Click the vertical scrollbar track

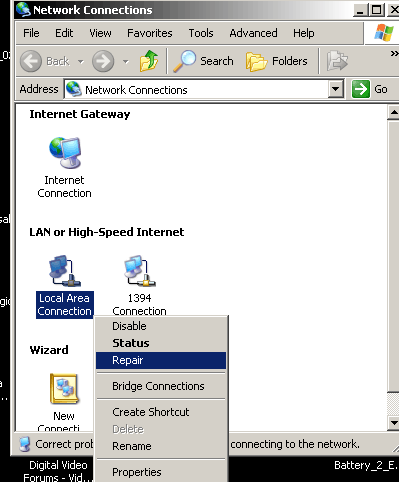pos(393,403)
